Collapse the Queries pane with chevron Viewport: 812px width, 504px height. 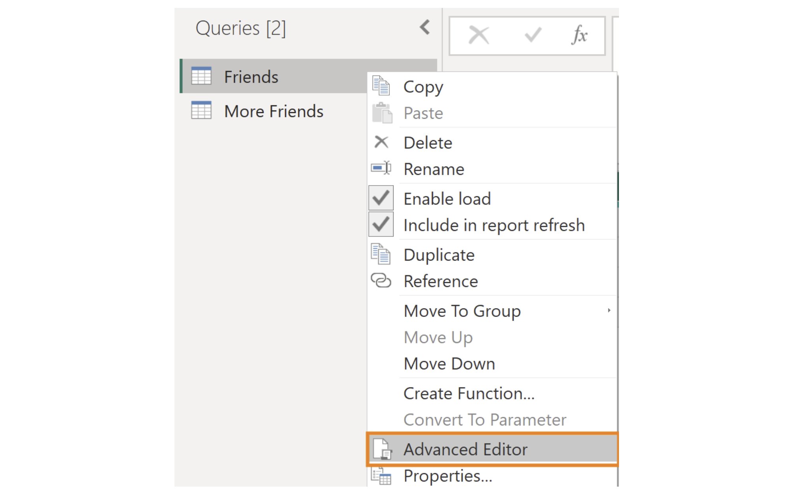click(x=425, y=28)
